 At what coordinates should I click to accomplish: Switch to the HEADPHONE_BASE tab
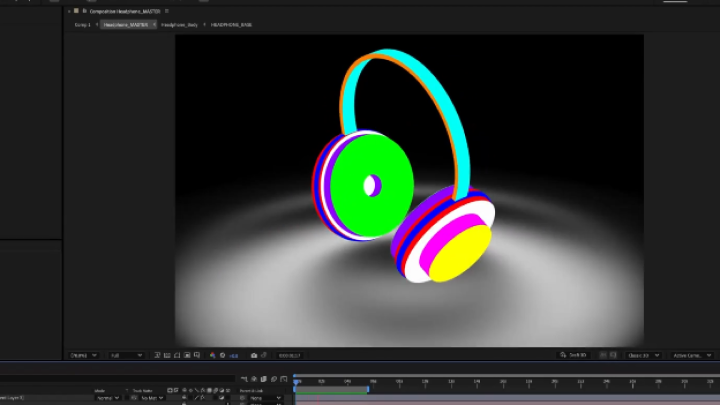point(231,24)
